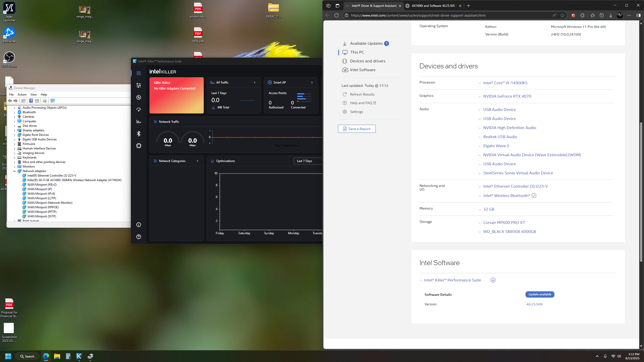Open the Bluetooth page in Killer sidebar

coord(139,134)
